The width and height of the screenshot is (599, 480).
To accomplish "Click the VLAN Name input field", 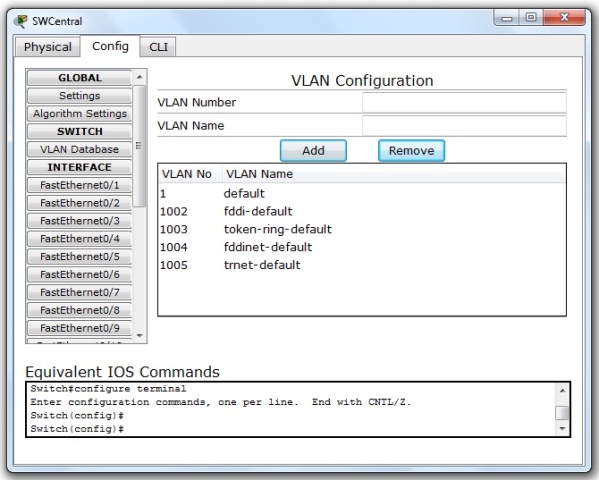I will pos(464,126).
